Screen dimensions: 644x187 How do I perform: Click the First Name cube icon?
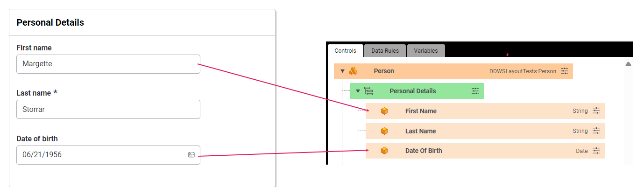pos(384,111)
